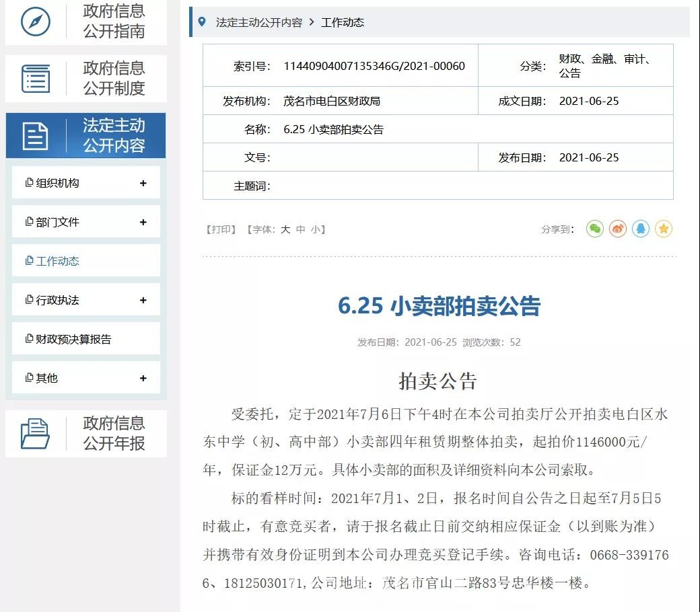The image size is (700, 612).
Task: Click the 分享到 label
Action: pos(557,229)
